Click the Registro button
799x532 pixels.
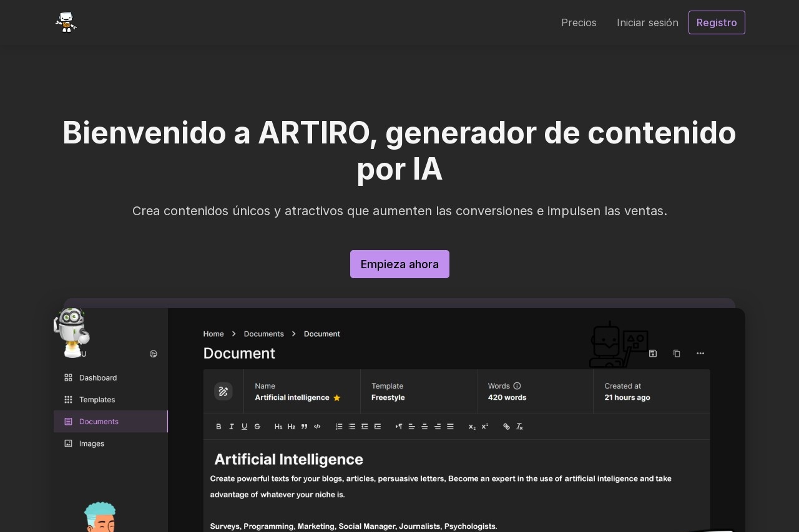[x=717, y=22]
